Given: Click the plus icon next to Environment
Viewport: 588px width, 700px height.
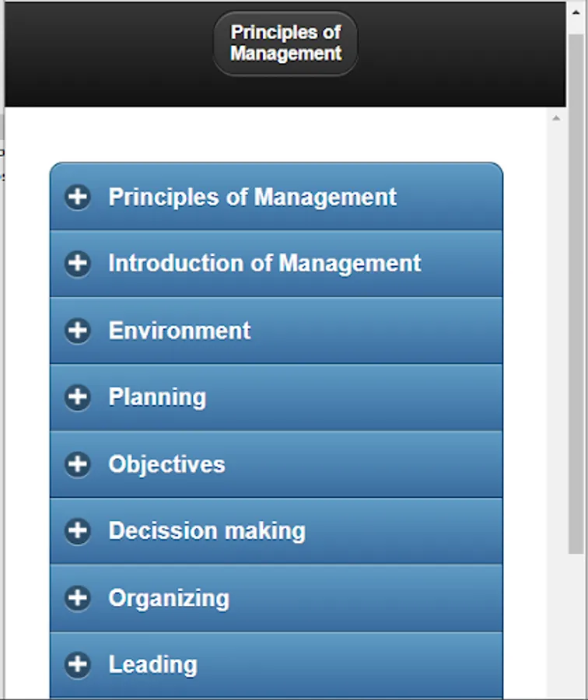Looking at the screenshot, I should [78, 331].
